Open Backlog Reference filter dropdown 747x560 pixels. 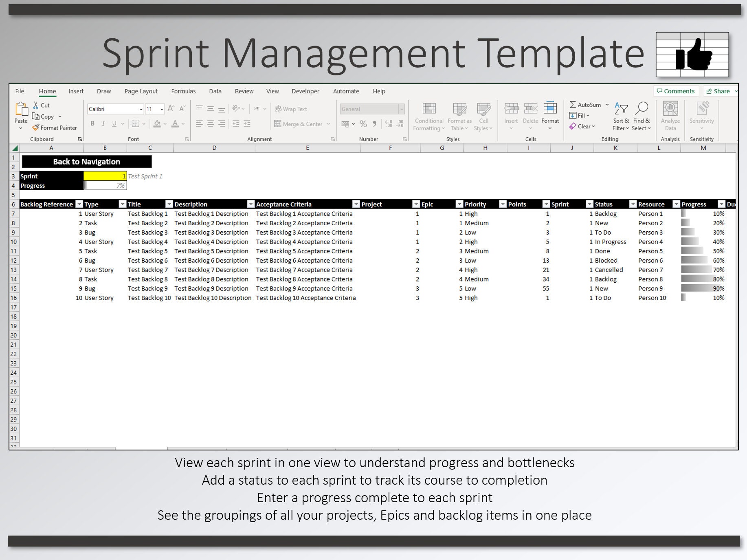[x=79, y=204]
